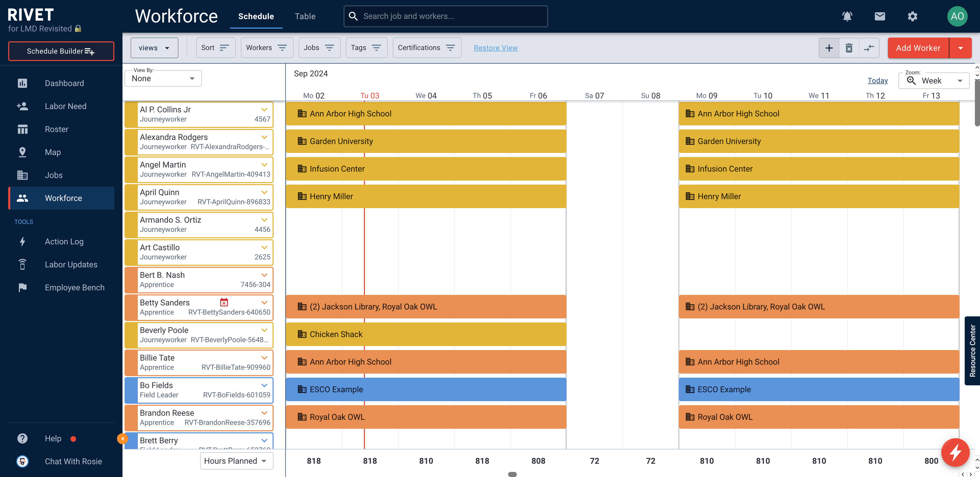Viewport: 980px width, 477px height.
Task: Click Chat With Rosie label
Action: (73, 461)
